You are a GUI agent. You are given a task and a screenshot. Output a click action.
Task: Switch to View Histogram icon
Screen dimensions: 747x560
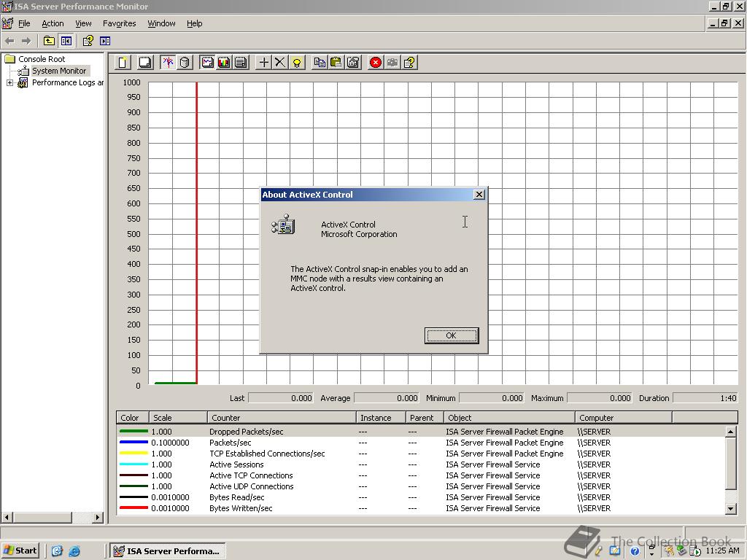click(x=224, y=63)
